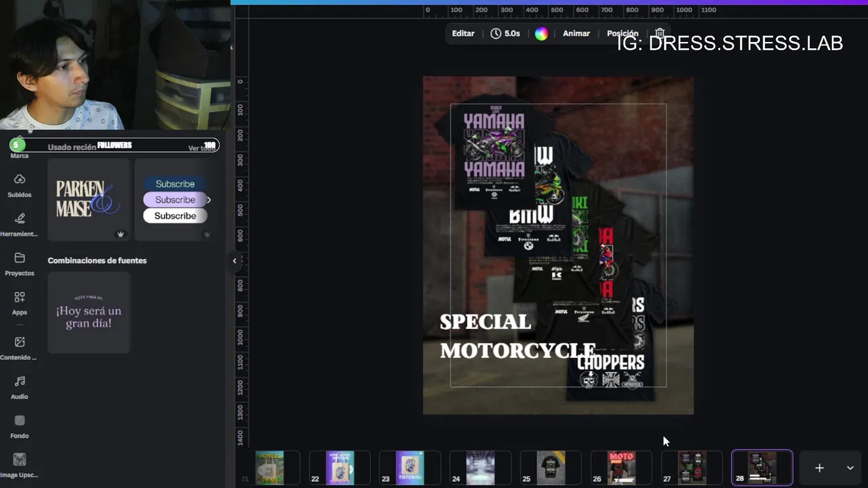
Task: Select the Parken Maise font combination
Action: [x=89, y=199]
